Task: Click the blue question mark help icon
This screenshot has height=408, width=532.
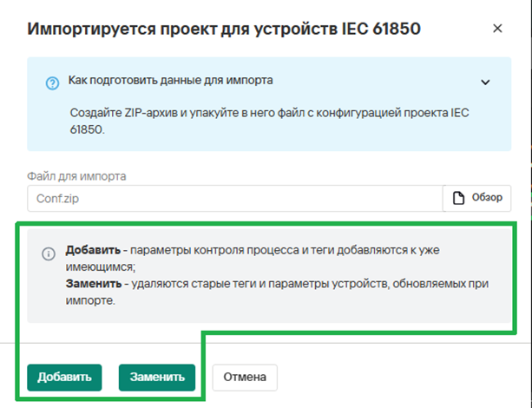Action: [x=52, y=82]
